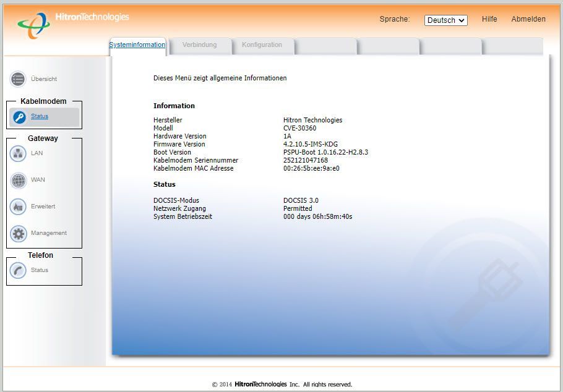Click the Kabelmodem group heading
This screenshot has height=392, width=563.
(43, 101)
